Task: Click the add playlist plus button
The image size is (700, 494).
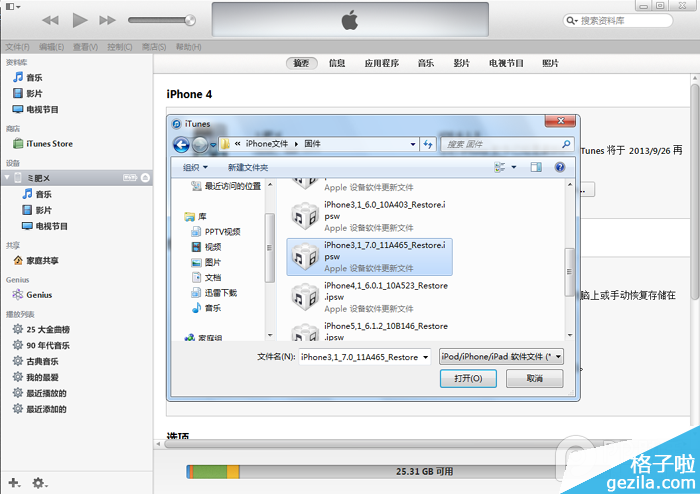Action: click(x=14, y=482)
